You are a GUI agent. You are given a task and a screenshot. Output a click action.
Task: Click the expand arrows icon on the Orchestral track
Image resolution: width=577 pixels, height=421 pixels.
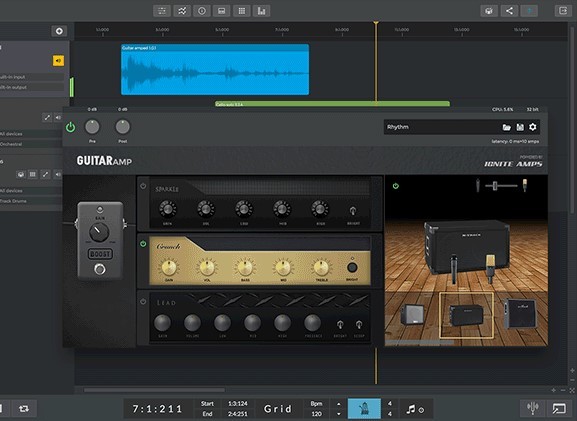47,117
